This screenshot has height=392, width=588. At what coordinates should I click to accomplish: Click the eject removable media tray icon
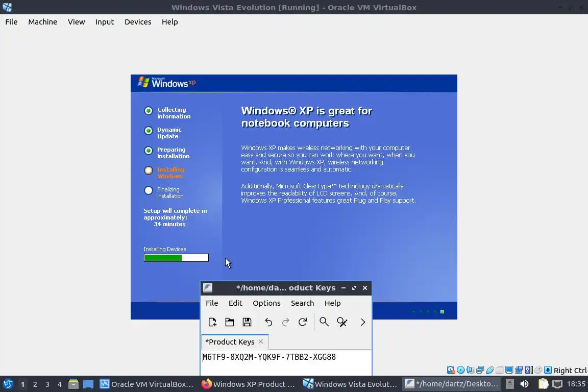509,384
